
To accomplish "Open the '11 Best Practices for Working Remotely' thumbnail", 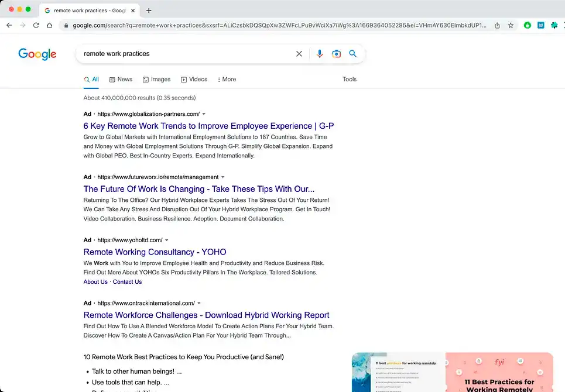I will [x=499, y=372].
